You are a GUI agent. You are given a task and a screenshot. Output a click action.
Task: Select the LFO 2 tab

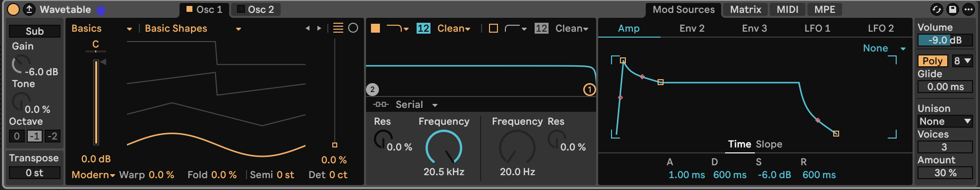tap(881, 29)
